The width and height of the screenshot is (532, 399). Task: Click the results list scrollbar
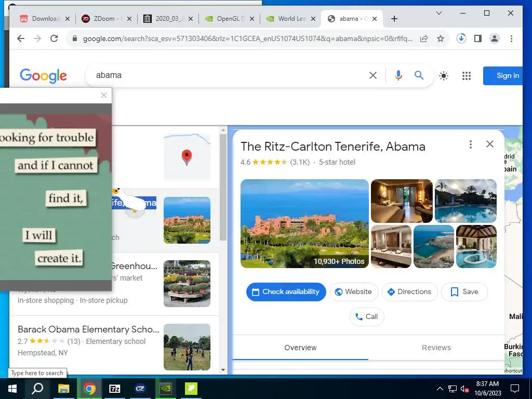(223, 187)
